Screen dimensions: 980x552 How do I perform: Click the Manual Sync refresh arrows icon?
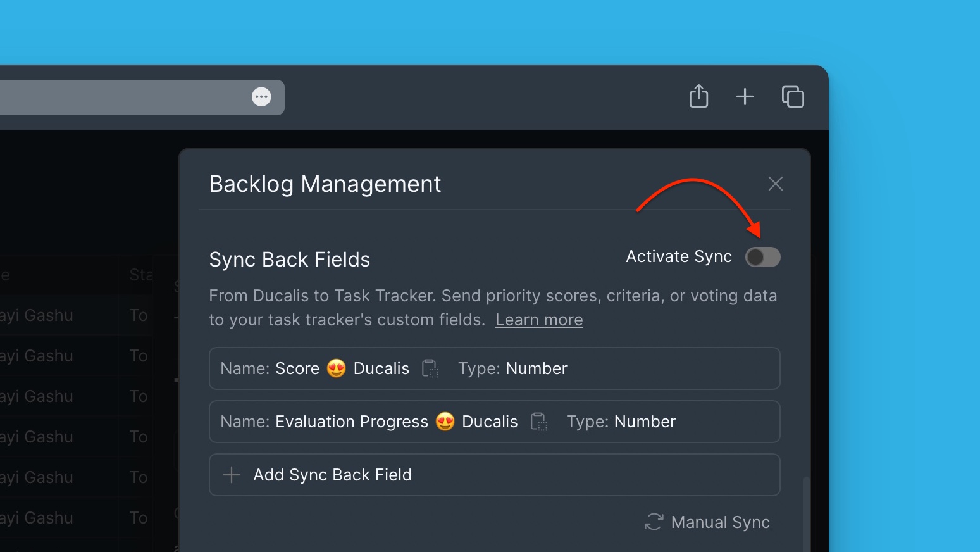[654, 522]
